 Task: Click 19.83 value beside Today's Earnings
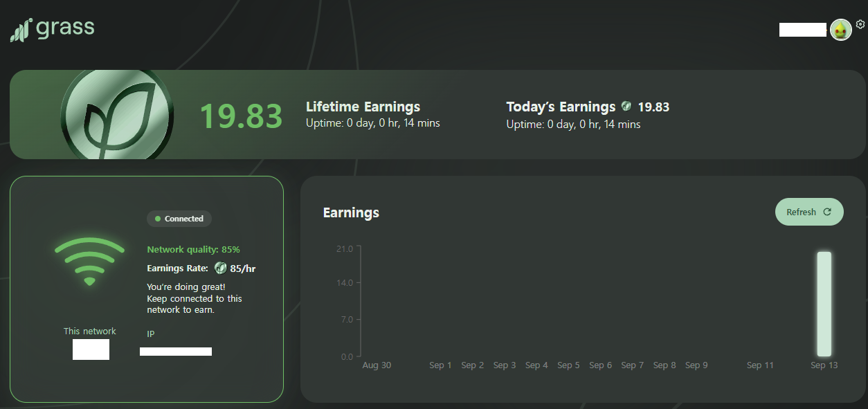(x=653, y=107)
